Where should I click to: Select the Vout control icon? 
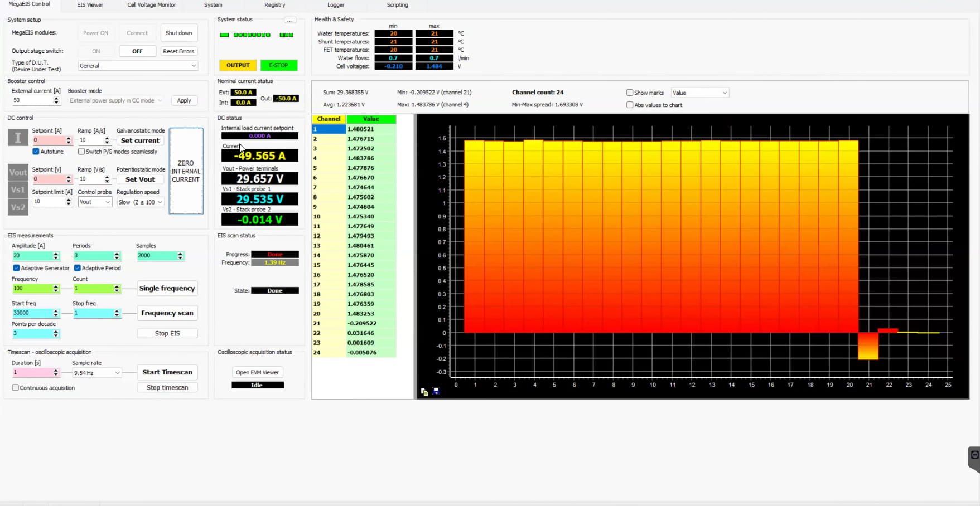pyautogui.click(x=17, y=172)
